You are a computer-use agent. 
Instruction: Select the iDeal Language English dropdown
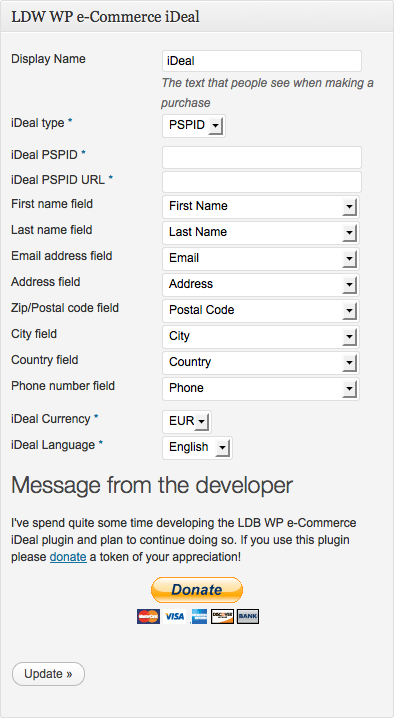point(197,447)
